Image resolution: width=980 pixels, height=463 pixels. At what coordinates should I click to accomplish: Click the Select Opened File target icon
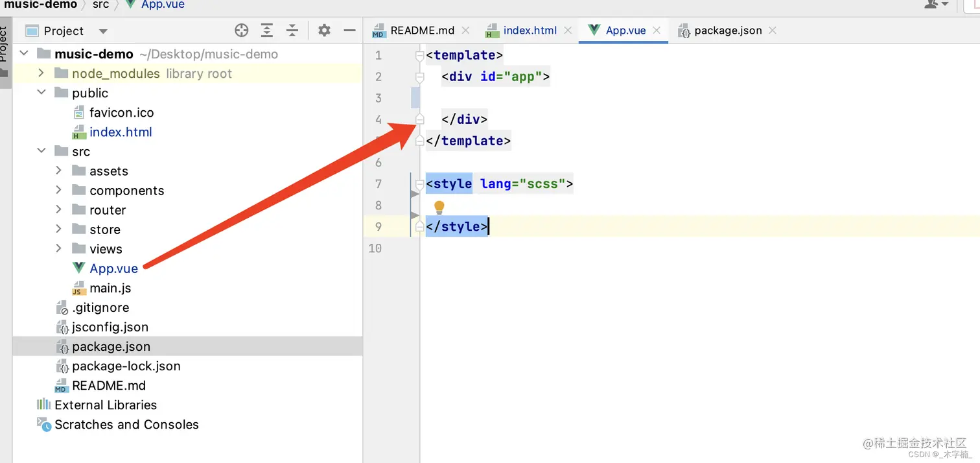[241, 30]
